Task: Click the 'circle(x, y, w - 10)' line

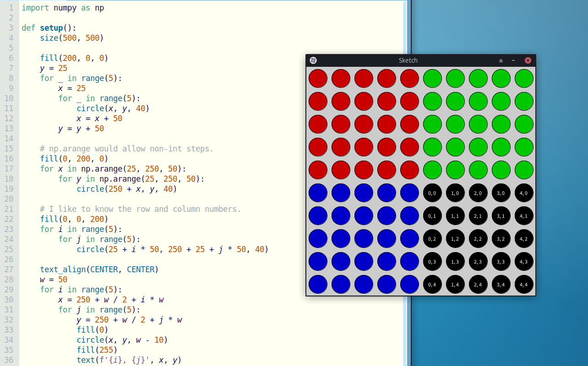Action: [122, 340]
